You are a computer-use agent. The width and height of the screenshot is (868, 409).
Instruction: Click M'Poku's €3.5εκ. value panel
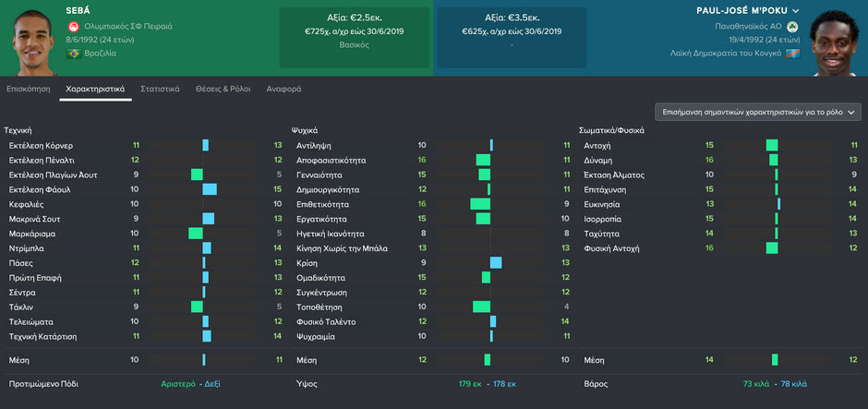click(511, 35)
